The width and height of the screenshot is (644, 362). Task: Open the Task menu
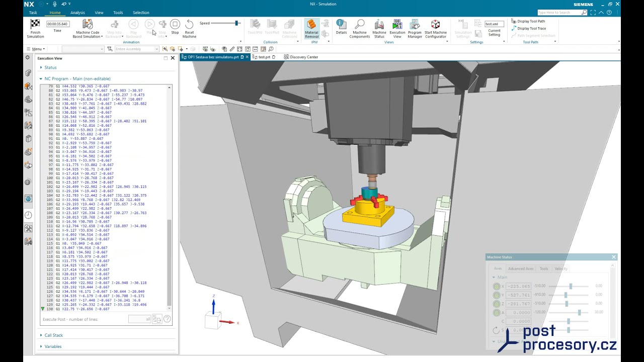tap(33, 13)
